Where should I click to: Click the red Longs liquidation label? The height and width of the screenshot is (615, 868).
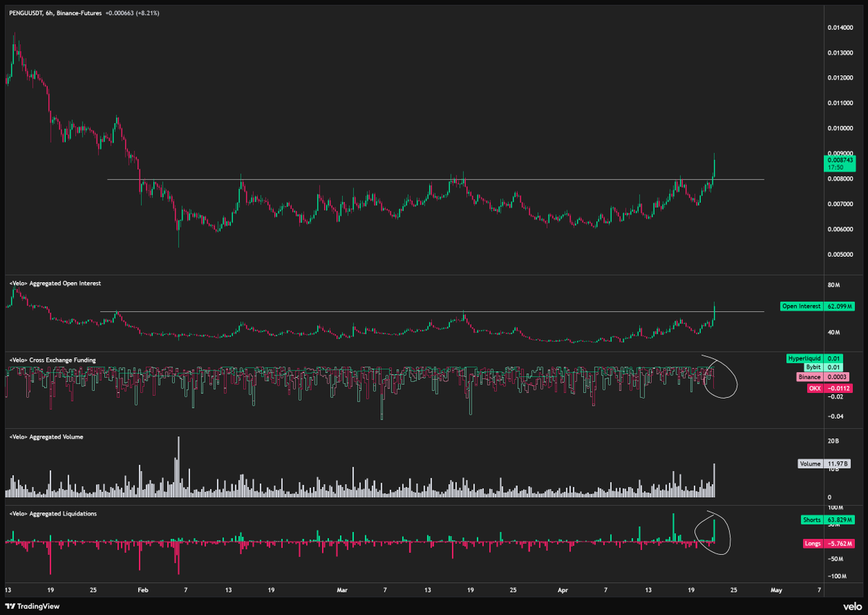click(x=812, y=543)
